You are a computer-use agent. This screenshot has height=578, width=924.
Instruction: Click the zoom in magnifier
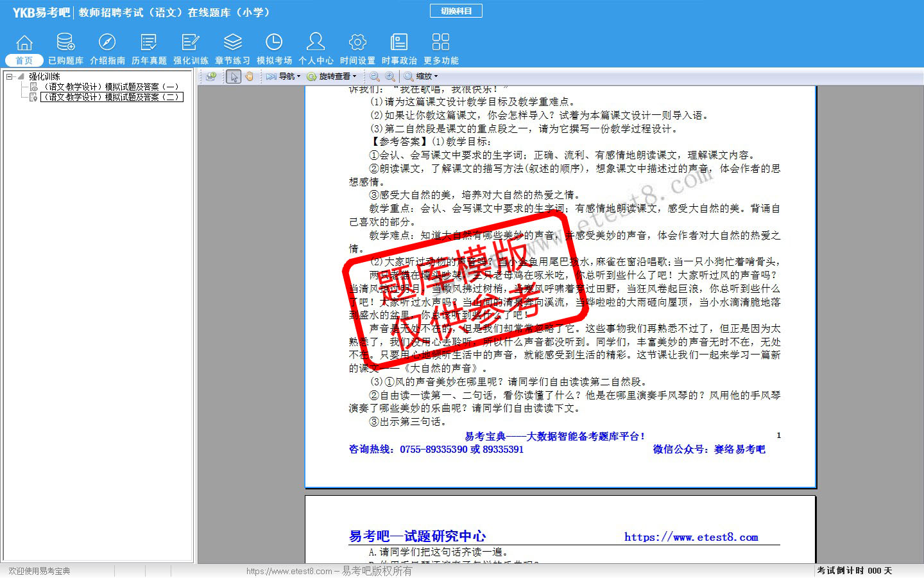point(390,76)
